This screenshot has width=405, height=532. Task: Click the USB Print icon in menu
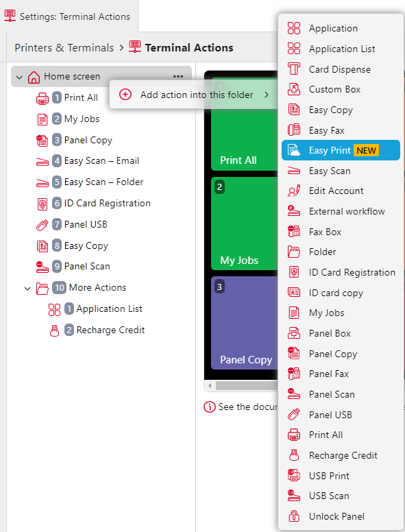(294, 475)
